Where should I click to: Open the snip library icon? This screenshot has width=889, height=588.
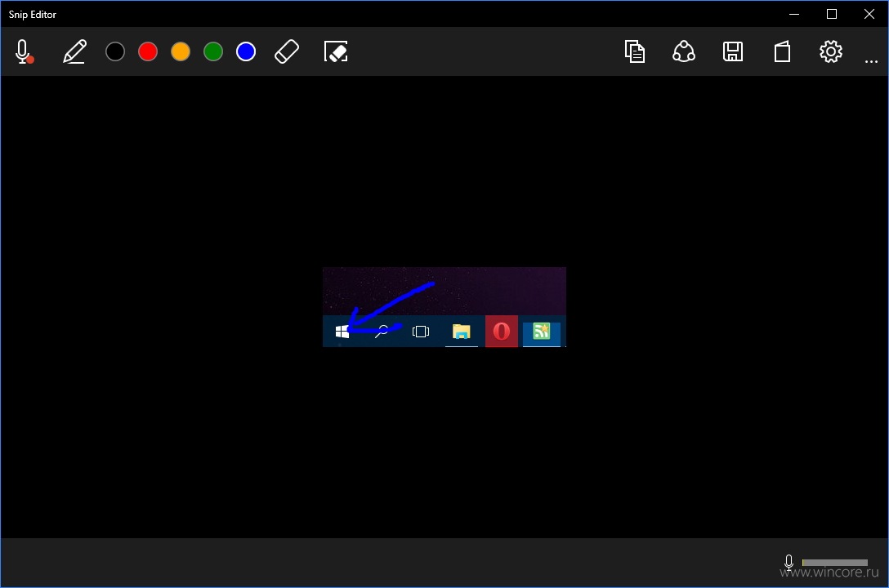[x=783, y=51]
